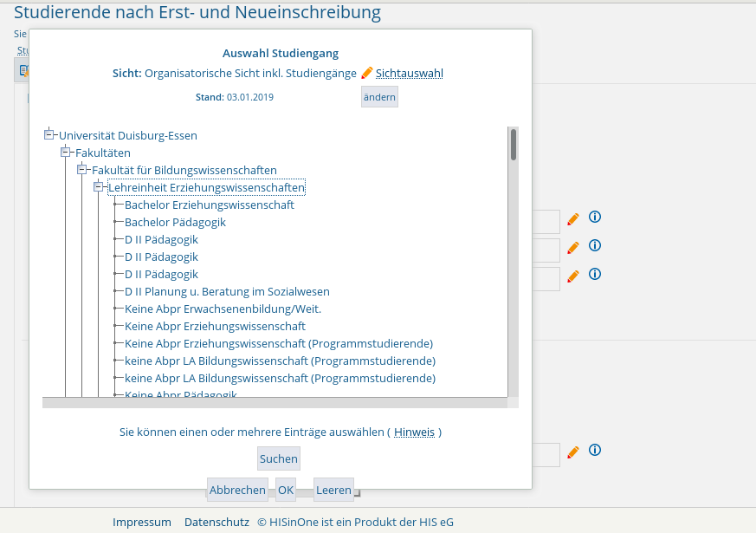Choose Bachelor Pädagogik
This screenshot has height=533, width=756.
175,223
